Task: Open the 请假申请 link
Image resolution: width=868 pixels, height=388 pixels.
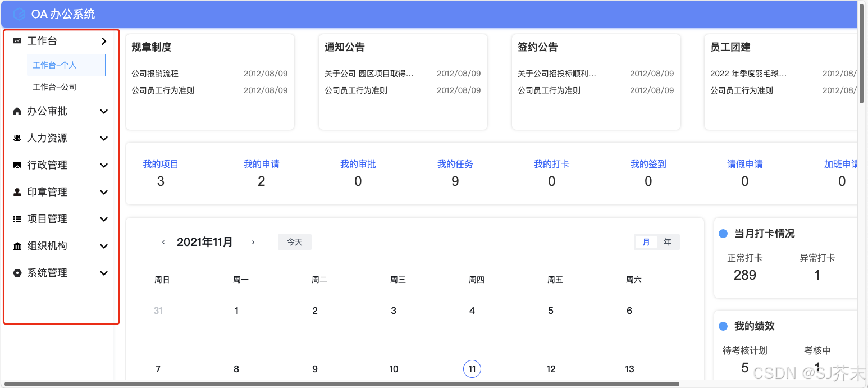Action: 745,164
